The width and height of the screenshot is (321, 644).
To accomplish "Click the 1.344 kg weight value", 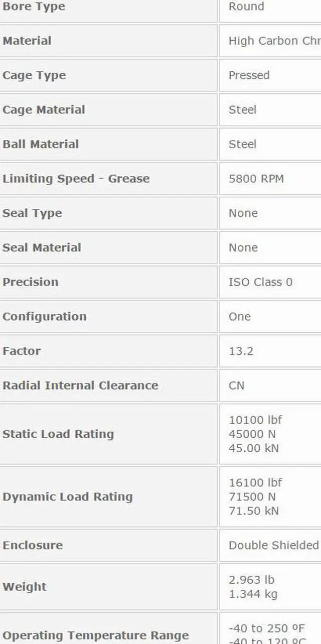I will coord(253,594).
